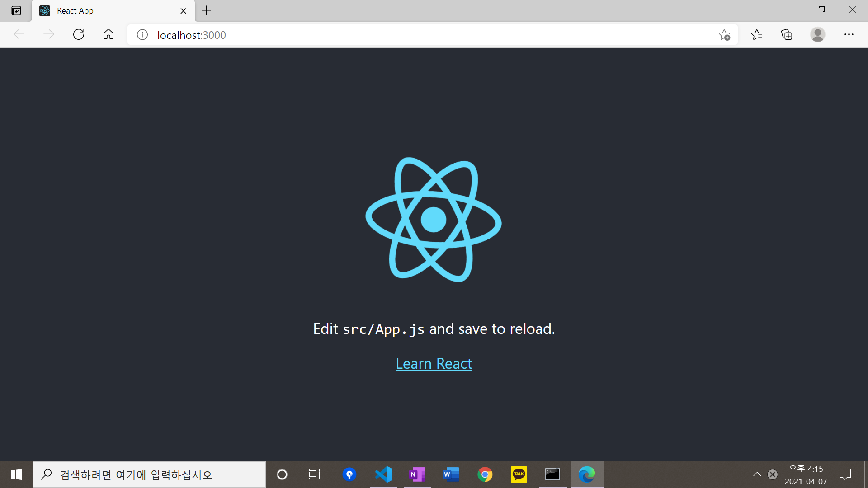
Task: Open the Favorites list
Action: (x=756, y=35)
